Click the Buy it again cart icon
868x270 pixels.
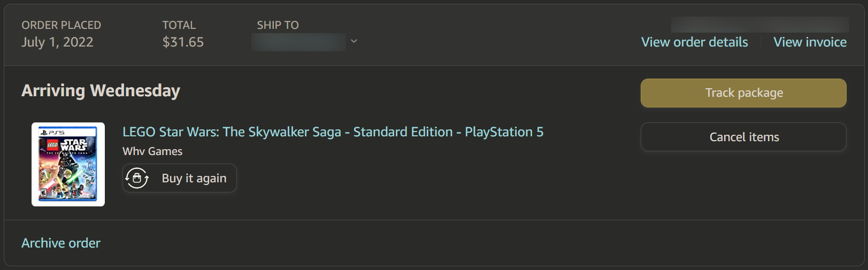pyautogui.click(x=137, y=178)
